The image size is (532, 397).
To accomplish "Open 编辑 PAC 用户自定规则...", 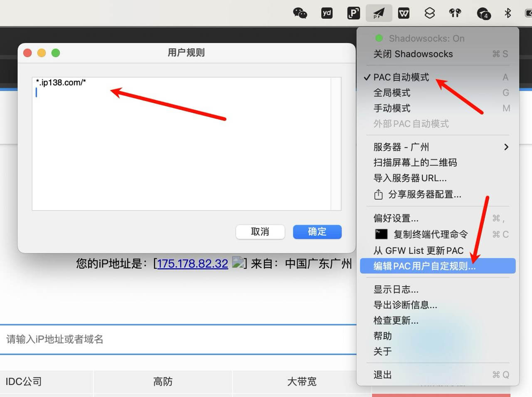I will [x=438, y=266].
